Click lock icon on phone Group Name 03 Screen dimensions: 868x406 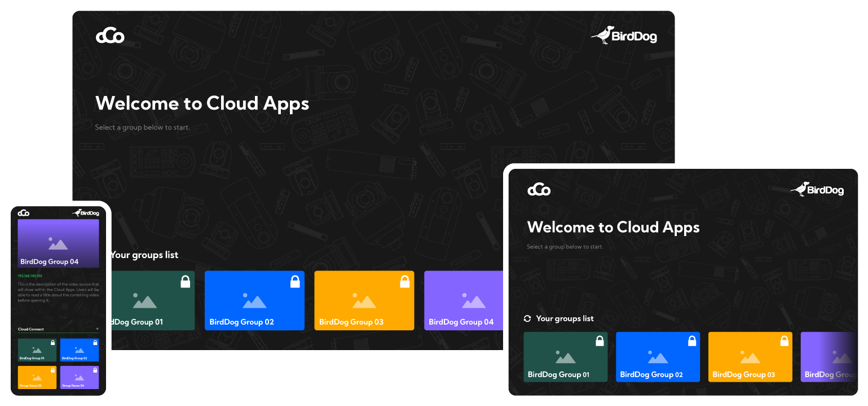click(x=52, y=370)
